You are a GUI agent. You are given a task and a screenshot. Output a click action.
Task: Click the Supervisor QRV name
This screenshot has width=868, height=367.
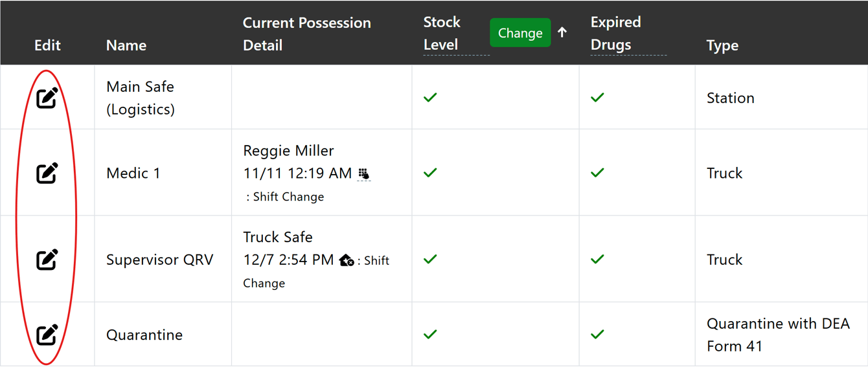[x=159, y=260]
